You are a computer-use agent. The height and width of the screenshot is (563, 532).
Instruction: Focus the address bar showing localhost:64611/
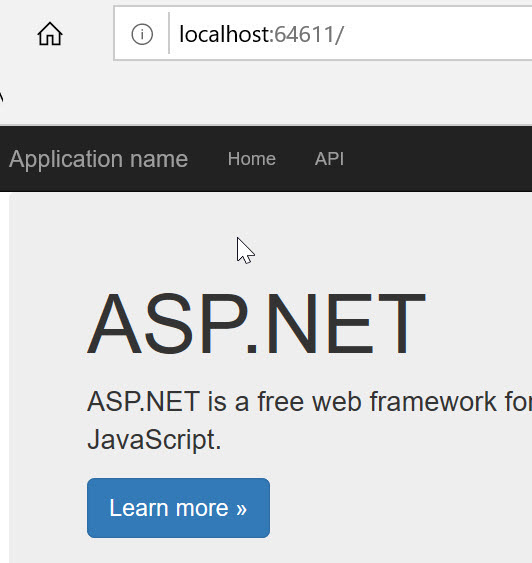pos(323,33)
